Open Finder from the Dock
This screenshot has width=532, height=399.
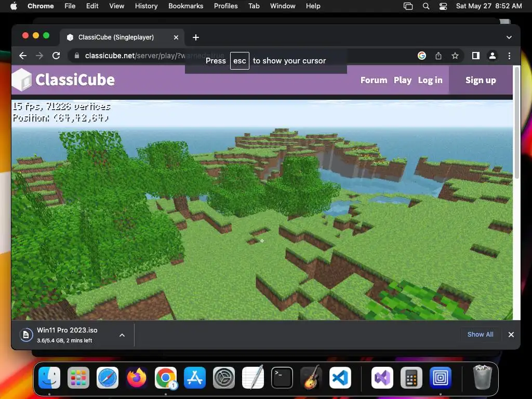[49, 378]
